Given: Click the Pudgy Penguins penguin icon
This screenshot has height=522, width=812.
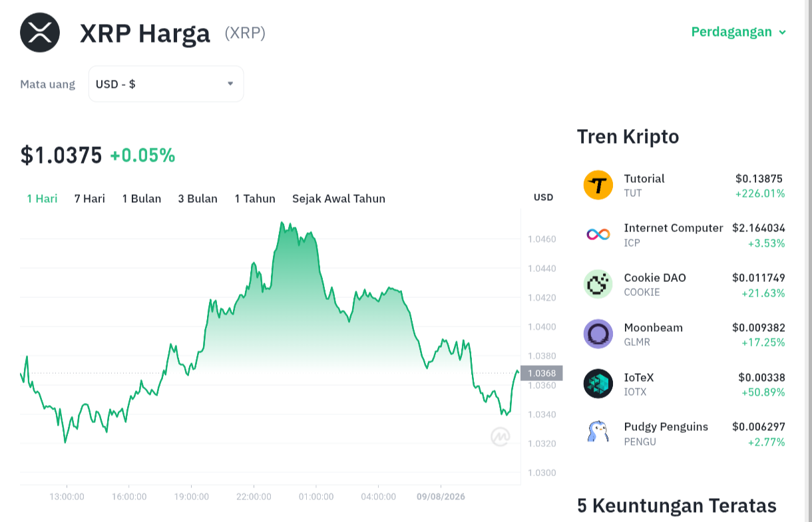Looking at the screenshot, I should [x=598, y=433].
